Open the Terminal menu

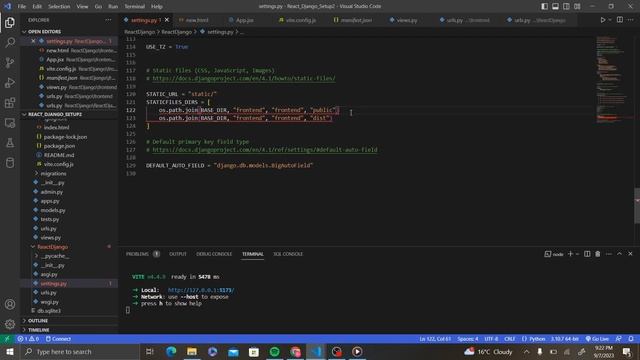135,7
